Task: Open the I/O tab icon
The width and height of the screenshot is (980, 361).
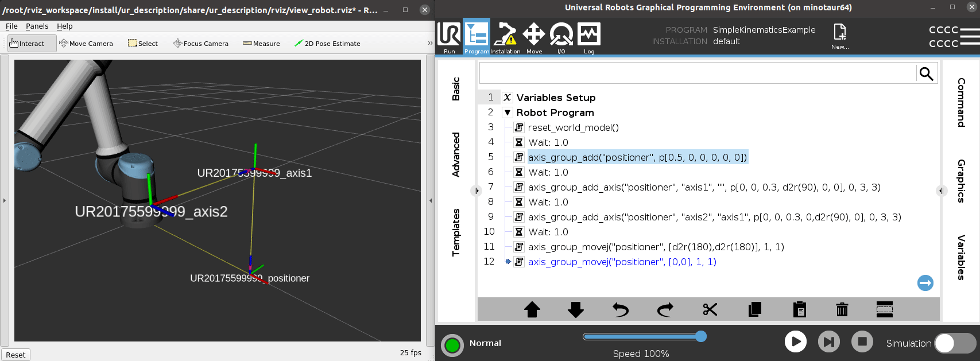Action: tap(561, 37)
